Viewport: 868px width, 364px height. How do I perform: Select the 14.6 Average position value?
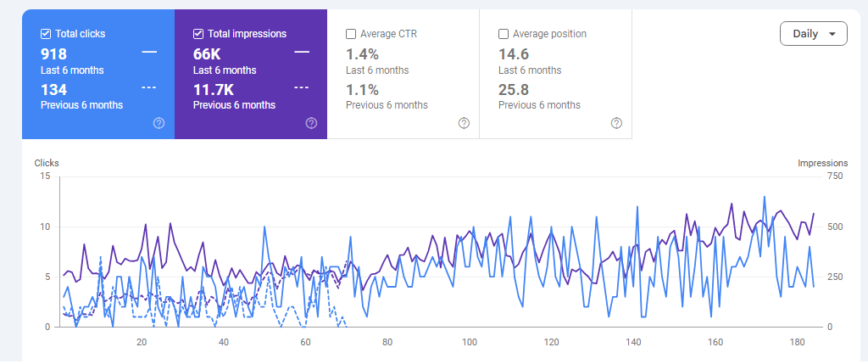coord(515,54)
